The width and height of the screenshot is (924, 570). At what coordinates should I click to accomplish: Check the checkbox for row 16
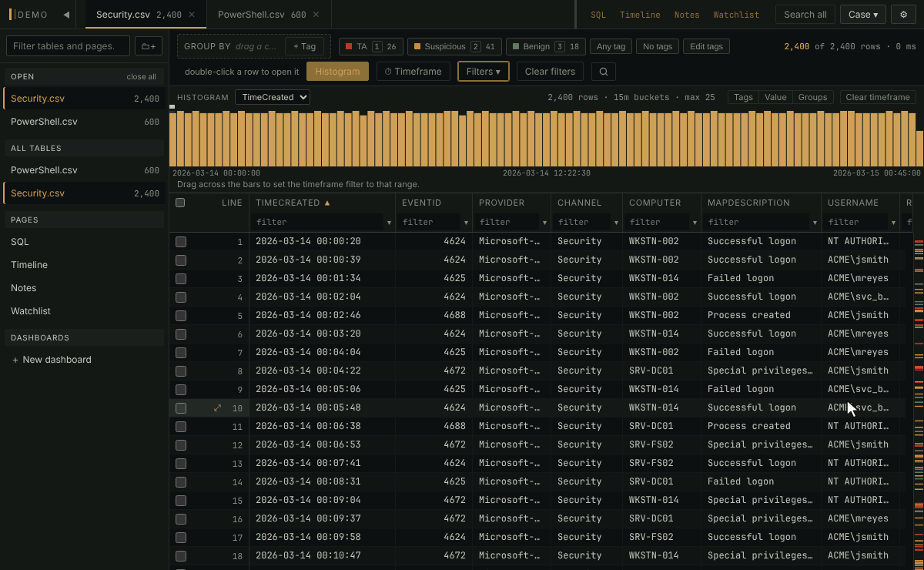click(180, 518)
